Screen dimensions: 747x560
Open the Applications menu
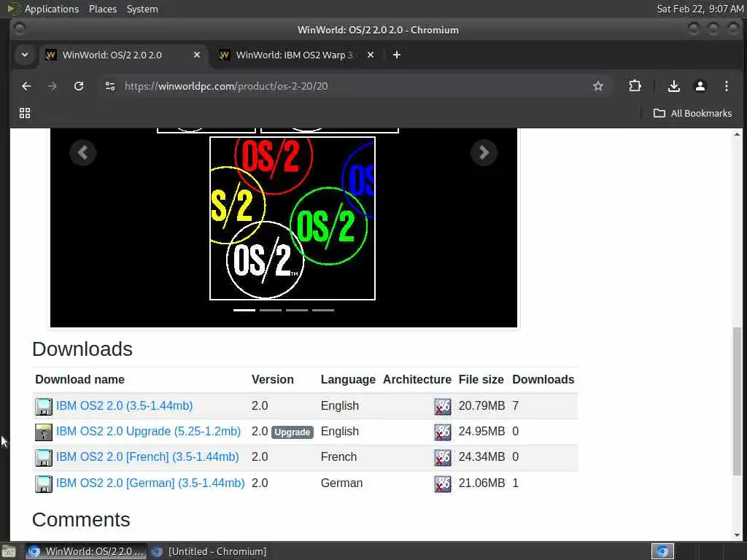pos(43,9)
